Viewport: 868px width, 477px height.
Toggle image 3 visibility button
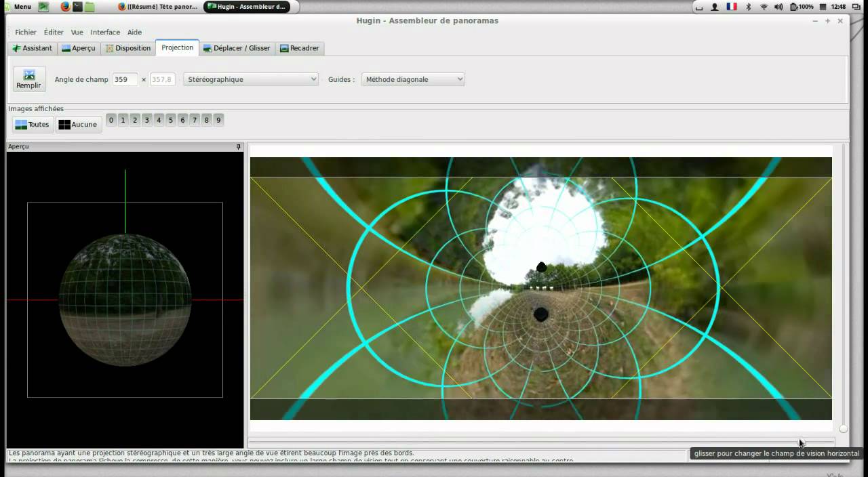pyautogui.click(x=146, y=120)
